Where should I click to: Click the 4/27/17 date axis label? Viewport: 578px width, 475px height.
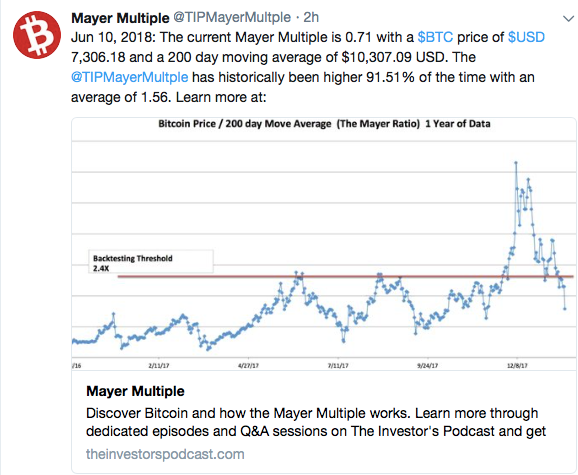tap(248, 366)
